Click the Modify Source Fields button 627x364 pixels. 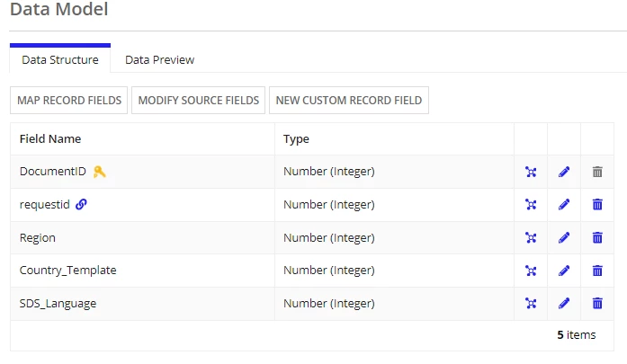[x=198, y=101]
